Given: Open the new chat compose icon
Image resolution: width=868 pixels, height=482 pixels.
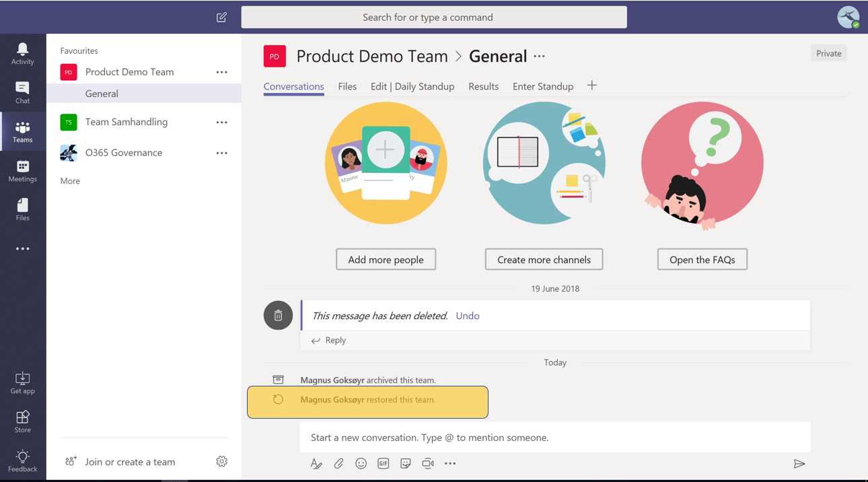Looking at the screenshot, I should 221,17.
